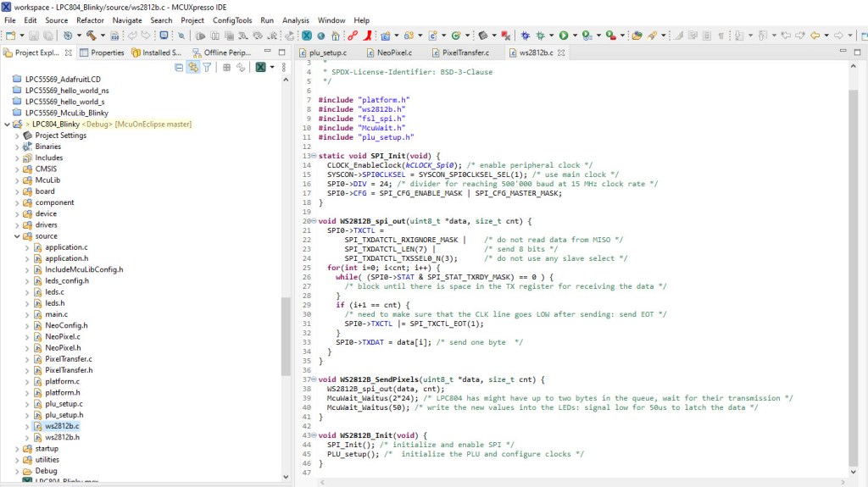
Task: Open the dropdown arrow beside Run button
Action: (x=574, y=36)
